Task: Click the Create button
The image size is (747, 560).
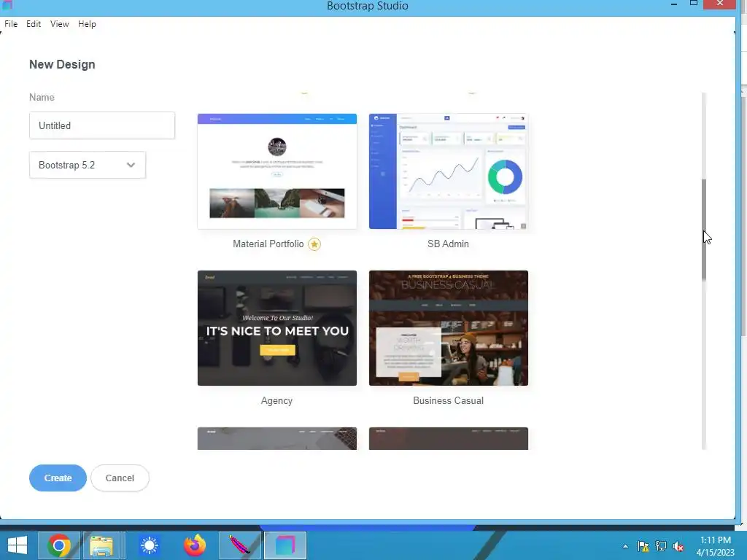Action: click(x=58, y=478)
